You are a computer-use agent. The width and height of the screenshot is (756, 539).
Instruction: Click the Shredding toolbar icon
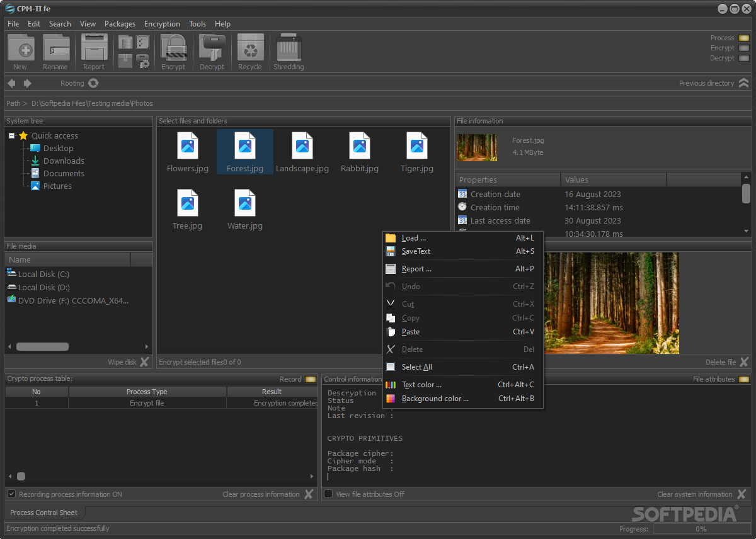pos(289,48)
